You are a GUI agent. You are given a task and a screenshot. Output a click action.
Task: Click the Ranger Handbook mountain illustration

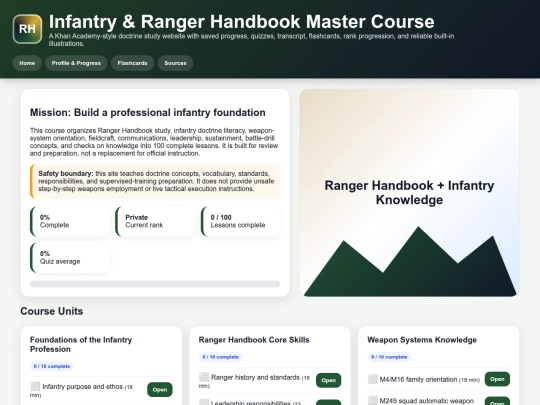(x=409, y=193)
